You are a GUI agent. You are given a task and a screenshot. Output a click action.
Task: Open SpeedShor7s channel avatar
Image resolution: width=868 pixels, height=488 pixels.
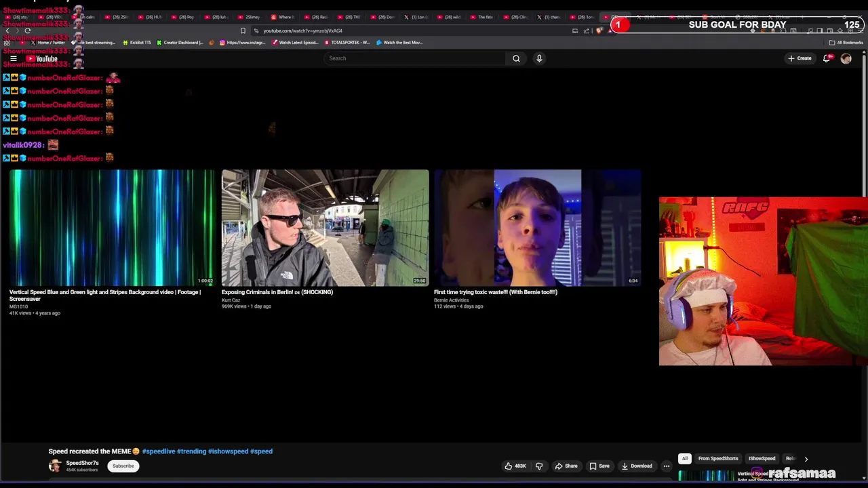[x=55, y=466]
